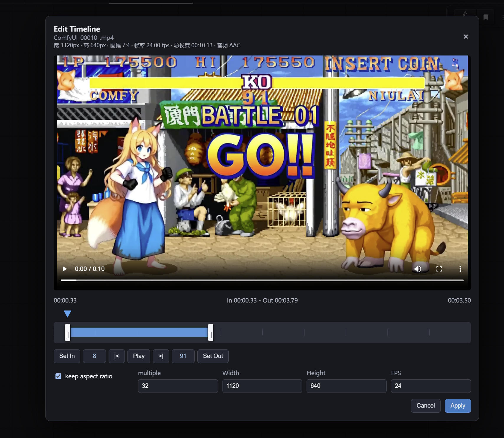Click the blue playhead triangle marker
The width and height of the screenshot is (504, 438).
68,314
